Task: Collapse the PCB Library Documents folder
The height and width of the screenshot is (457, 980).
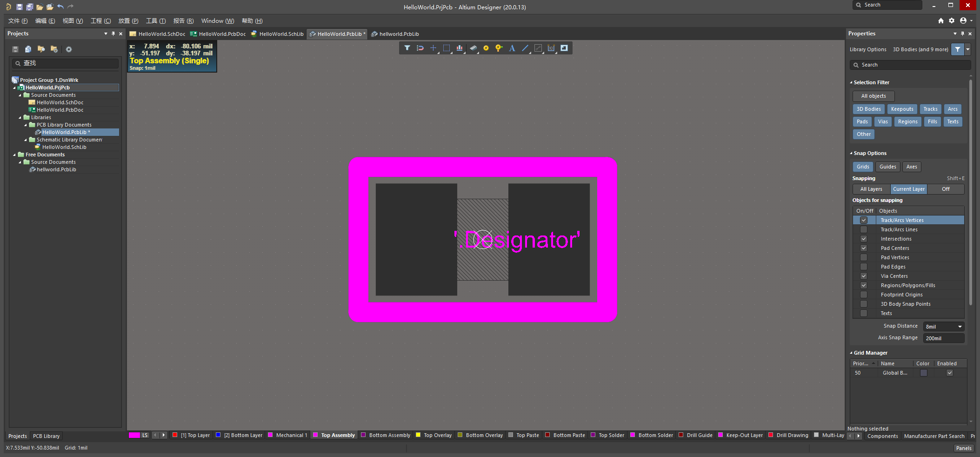Action: click(25, 125)
